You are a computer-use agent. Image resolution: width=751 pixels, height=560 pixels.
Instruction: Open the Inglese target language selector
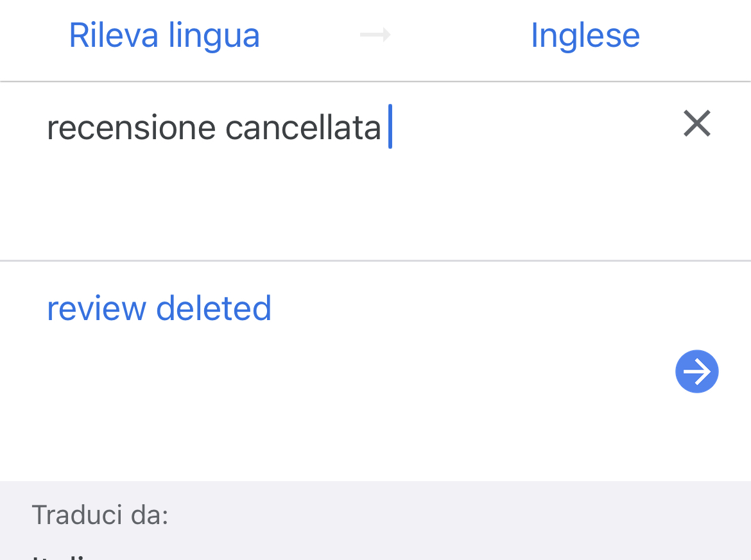pos(585,35)
